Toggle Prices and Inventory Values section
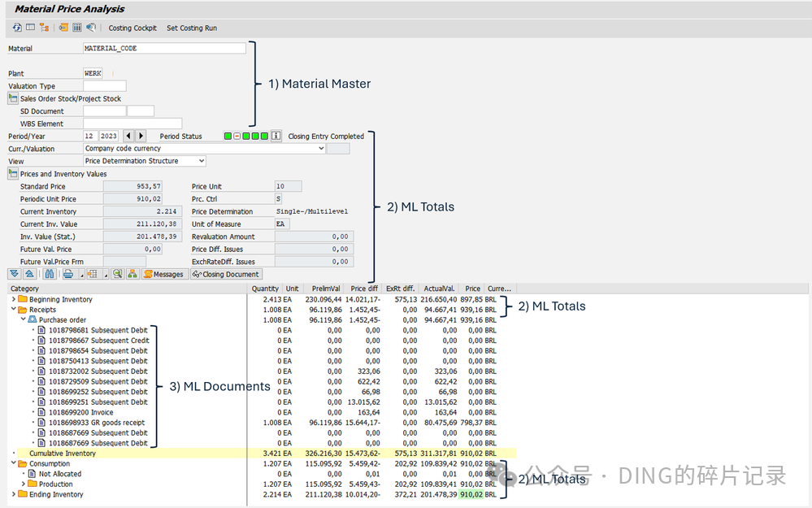812x508 pixels. tap(13, 173)
